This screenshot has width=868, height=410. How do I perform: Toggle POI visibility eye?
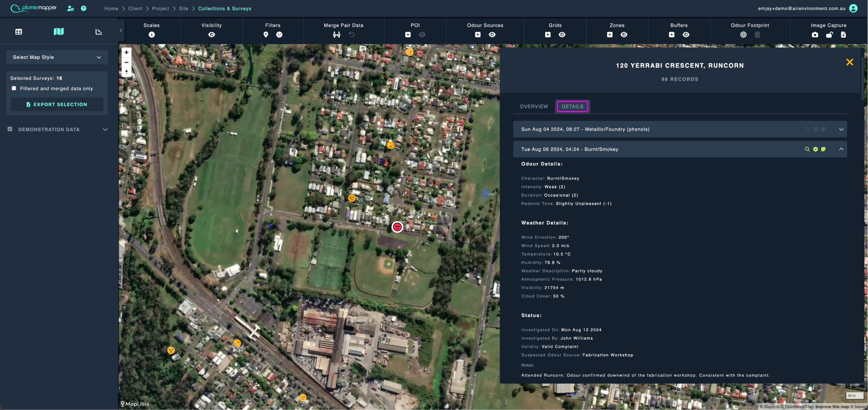422,34
